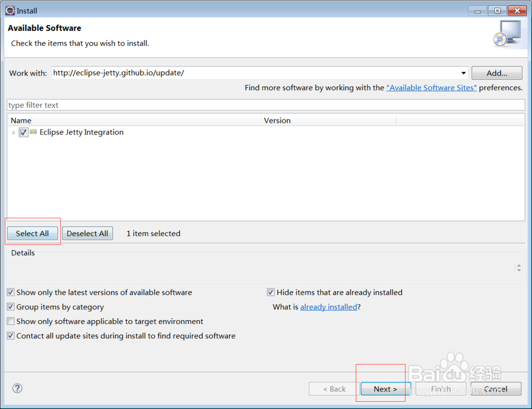The width and height of the screenshot is (532, 409).
Task: Click the Eclipse icon in the Install title bar
Action: coord(10,11)
